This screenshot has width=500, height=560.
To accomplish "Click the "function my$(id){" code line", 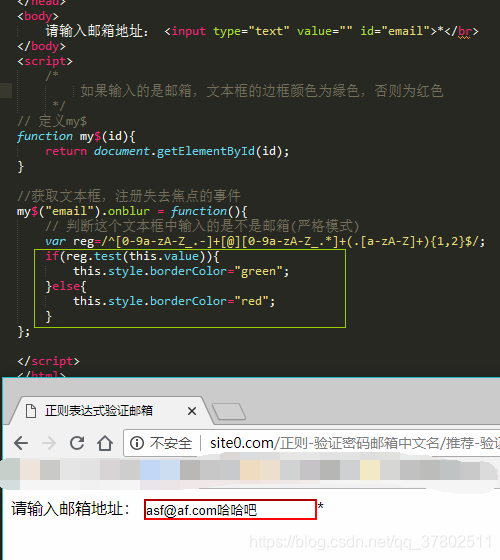I will (x=76, y=136).
